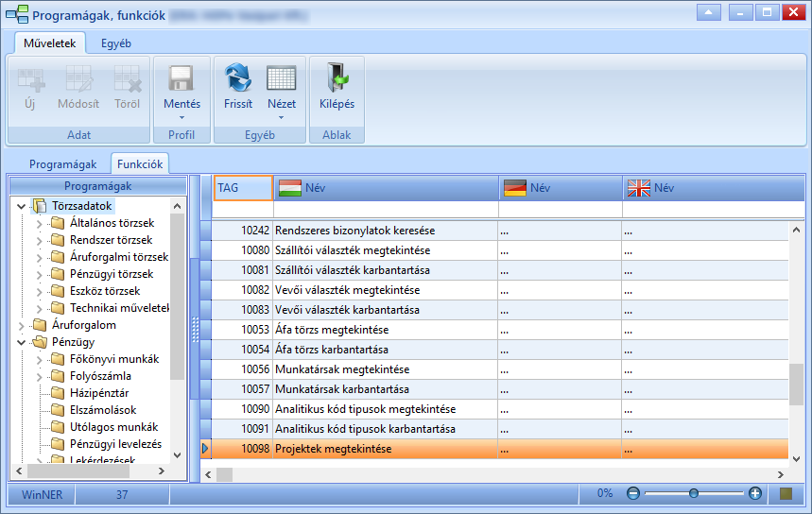
Task: Expand the Áruforgalom tree node
Action: [x=21, y=326]
